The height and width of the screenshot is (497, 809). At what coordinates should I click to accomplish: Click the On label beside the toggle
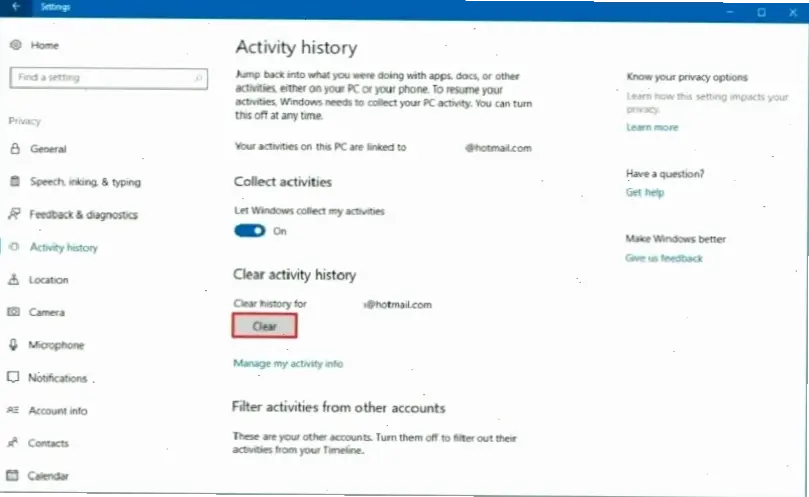tap(280, 231)
